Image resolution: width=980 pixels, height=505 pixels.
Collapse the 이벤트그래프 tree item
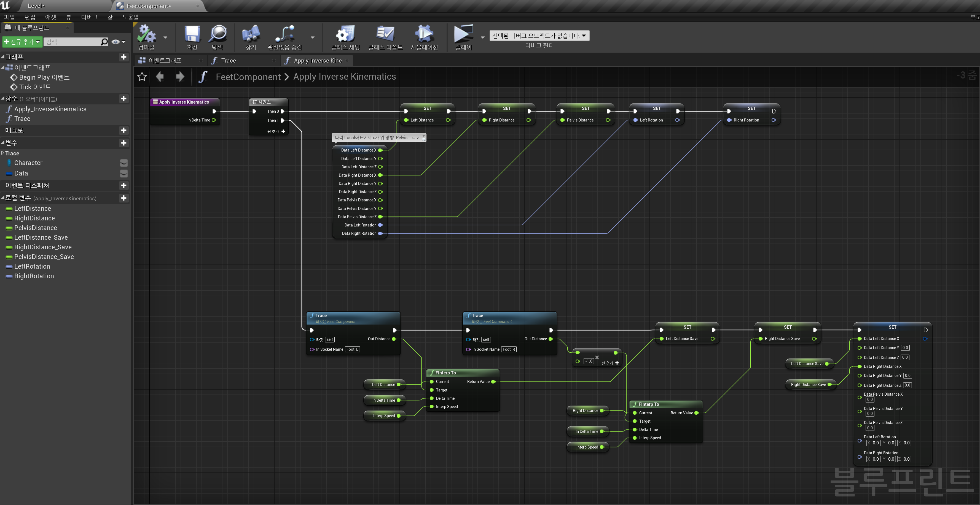pyautogui.click(x=3, y=68)
